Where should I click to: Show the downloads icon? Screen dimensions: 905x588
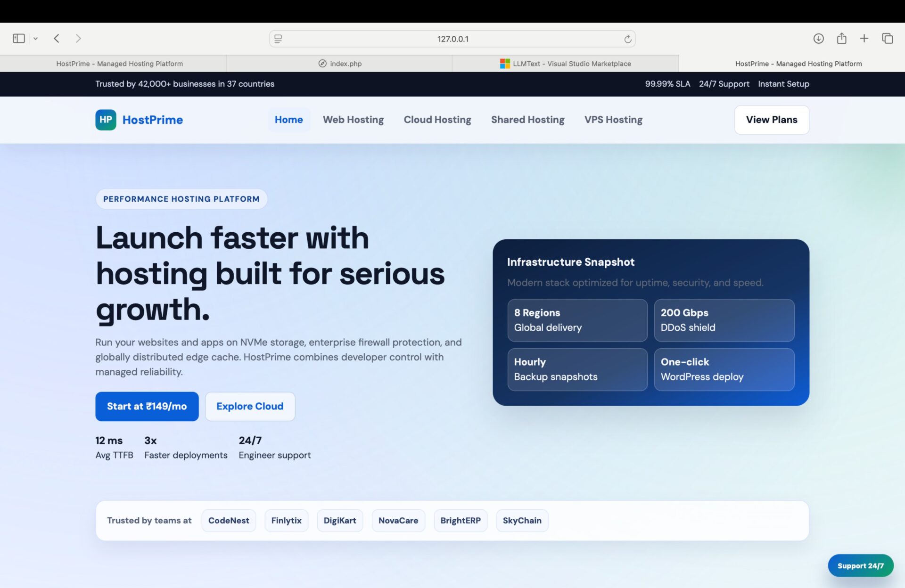tap(818, 39)
